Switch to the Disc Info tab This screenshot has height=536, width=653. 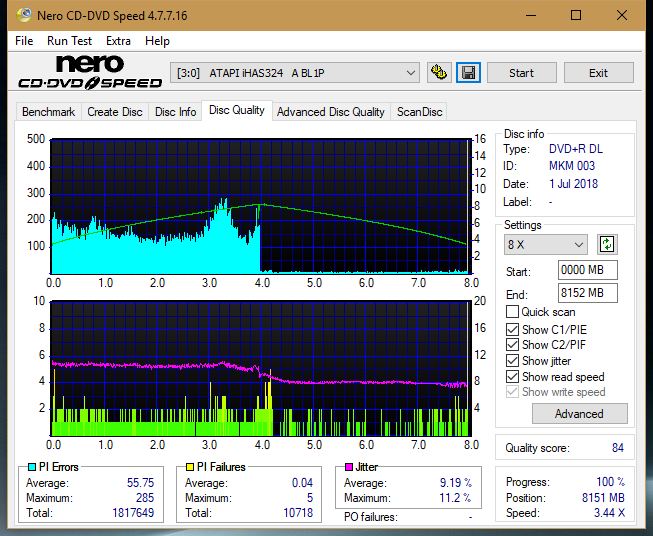[x=175, y=112]
